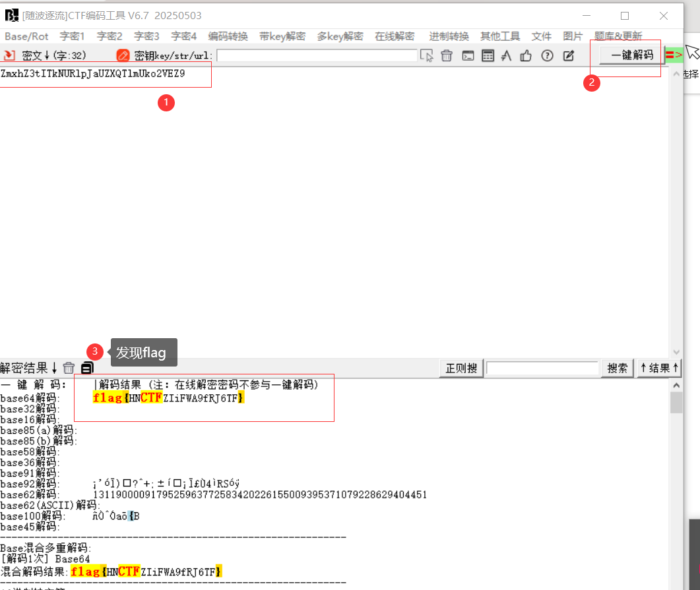Viewport: 700px width, 590px height.
Task: Click the trash icon in top toolbar
Action: pyautogui.click(x=447, y=56)
